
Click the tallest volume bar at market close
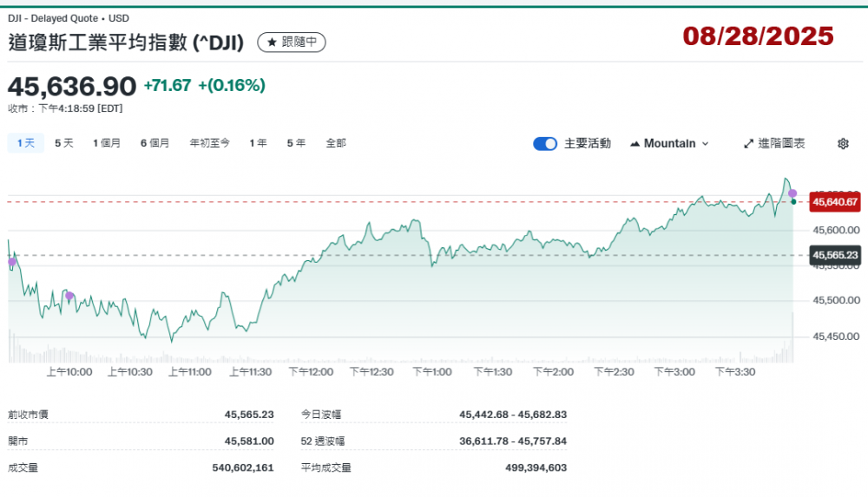(x=792, y=338)
